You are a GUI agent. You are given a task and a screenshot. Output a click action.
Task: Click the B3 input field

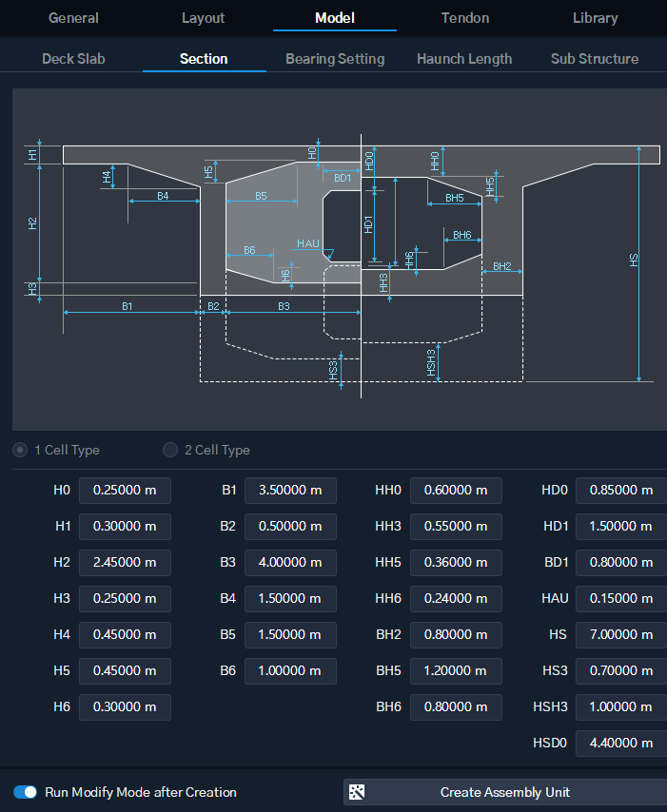(290, 563)
